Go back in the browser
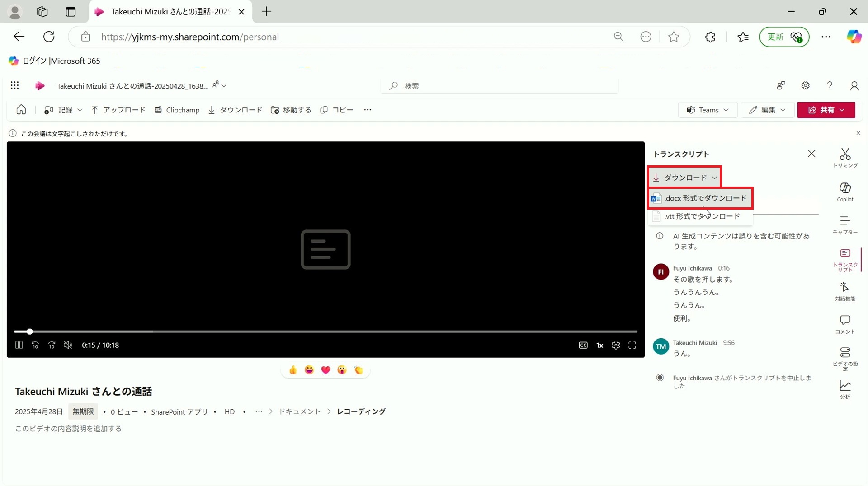Image resolution: width=868 pixels, height=486 pixels. [x=19, y=37]
